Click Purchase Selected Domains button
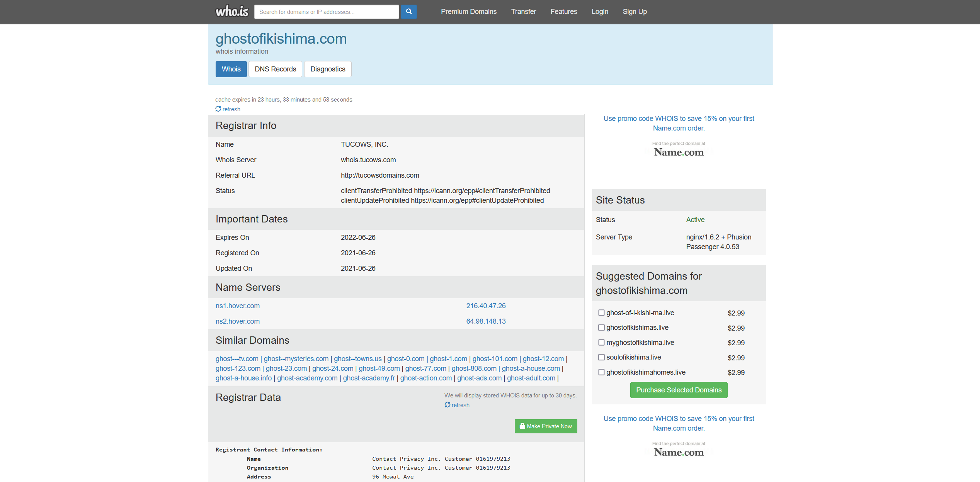Image resolution: width=980 pixels, height=482 pixels. click(679, 390)
